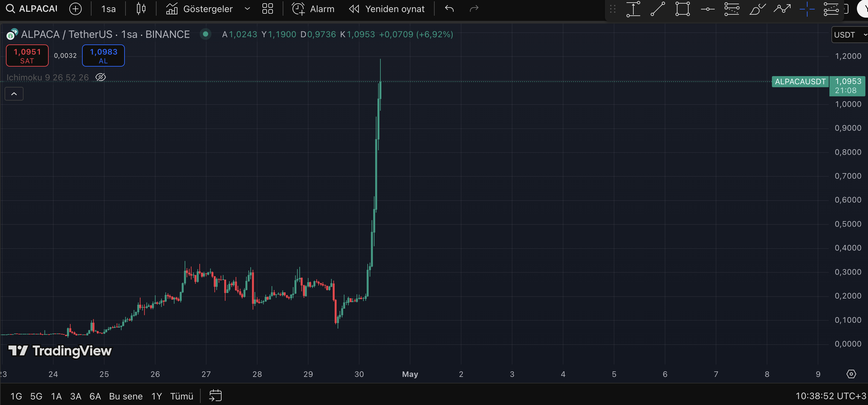Select the trend line tool
The height and width of the screenshot is (405, 868).
click(x=658, y=9)
